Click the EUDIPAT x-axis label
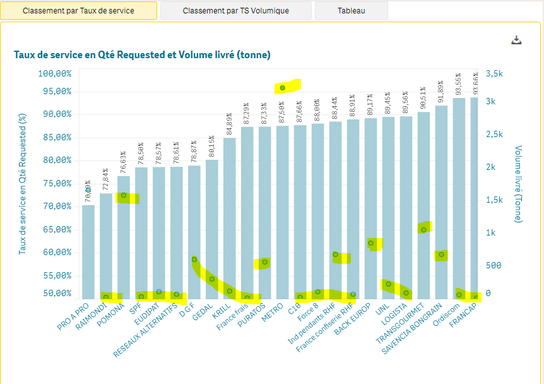This screenshot has height=384, width=544. tap(146, 314)
